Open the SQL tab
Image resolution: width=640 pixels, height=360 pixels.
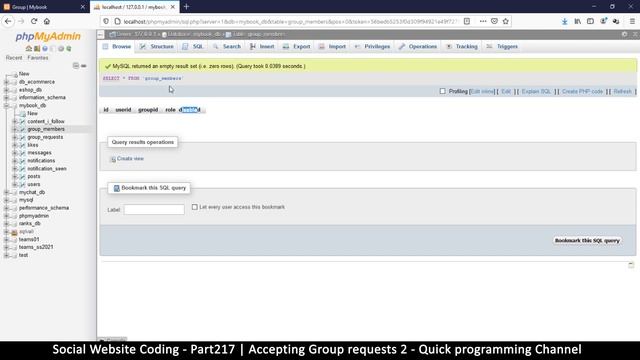tap(193, 47)
